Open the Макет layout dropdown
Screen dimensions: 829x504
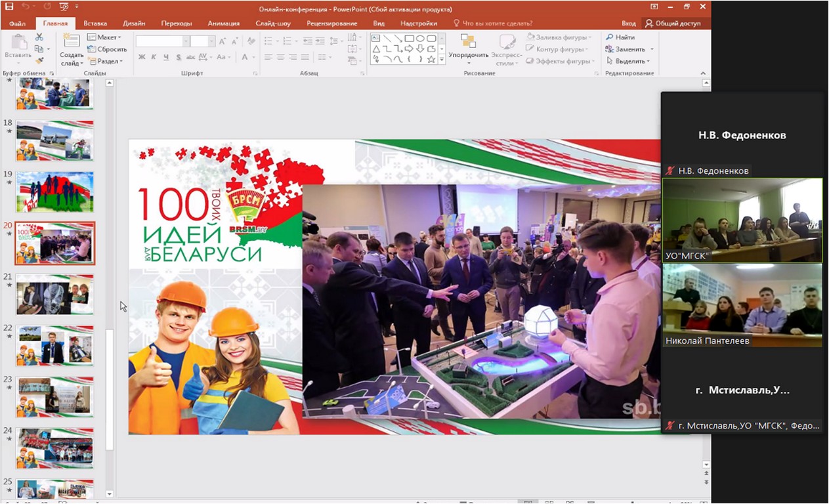click(x=104, y=37)
